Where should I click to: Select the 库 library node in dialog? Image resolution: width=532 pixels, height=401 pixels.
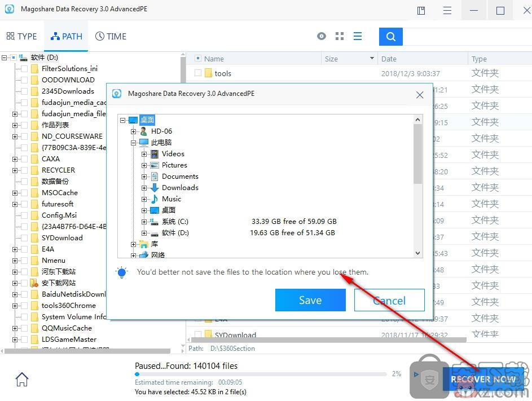tap(155, 244)
